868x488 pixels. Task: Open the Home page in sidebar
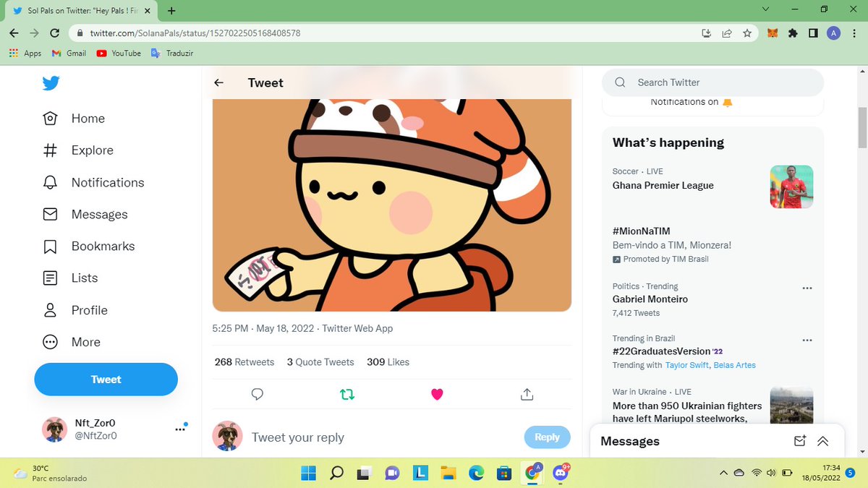point(74,119)
